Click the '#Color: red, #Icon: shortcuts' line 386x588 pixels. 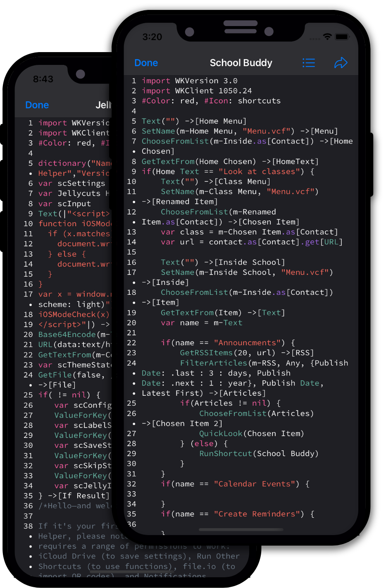click(x=211, y=101)
